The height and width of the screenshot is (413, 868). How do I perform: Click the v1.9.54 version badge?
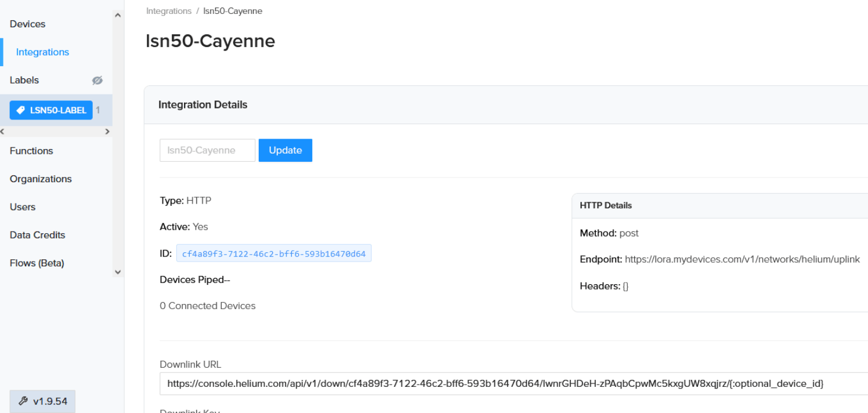(x=42, y=401)
